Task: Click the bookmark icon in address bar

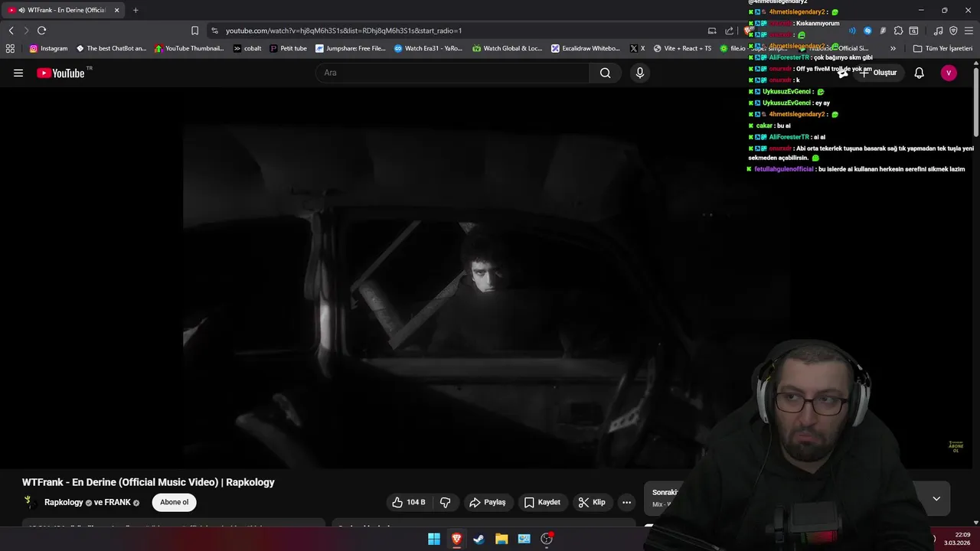Action: [194, 31]
